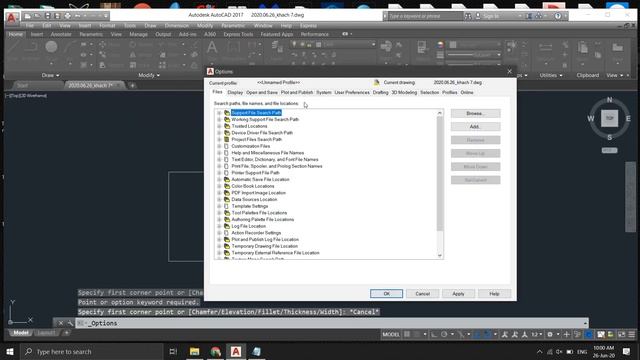
Task: Click document icon beside Template Settings
Action: click(x=227, y=206)
